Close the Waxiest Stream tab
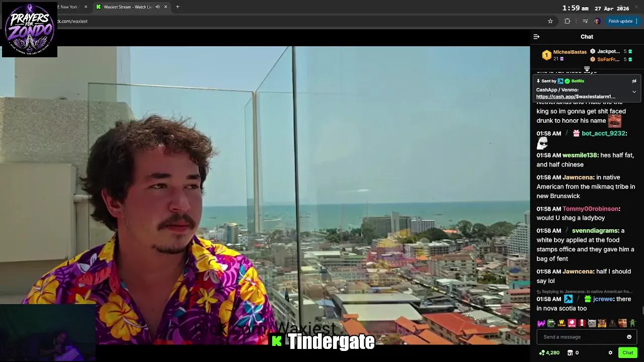This screenshot has width=644, height=362. point(166,7)
